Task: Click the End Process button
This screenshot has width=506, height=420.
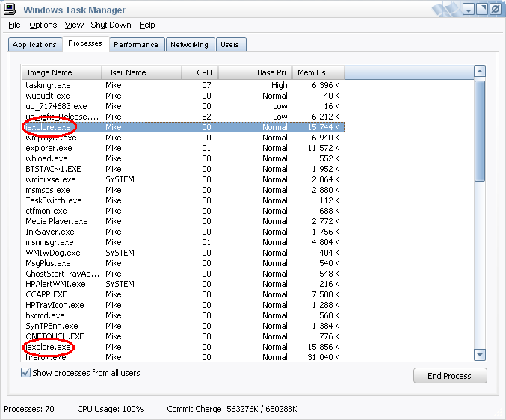Action: pyautogui.click(x=450, y=376)
